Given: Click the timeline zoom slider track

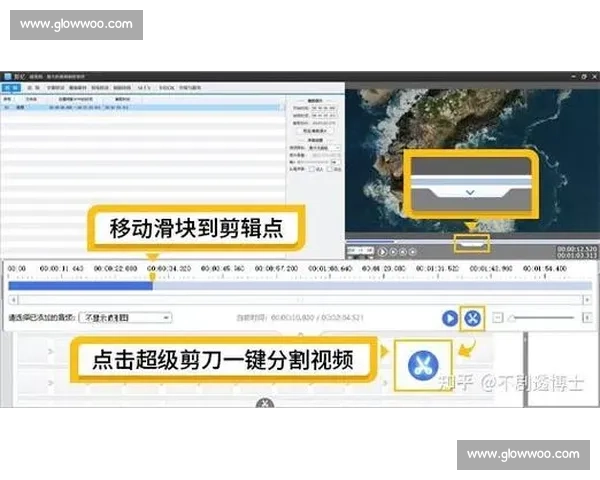Looking at the screenshot, I should [543, 317].
